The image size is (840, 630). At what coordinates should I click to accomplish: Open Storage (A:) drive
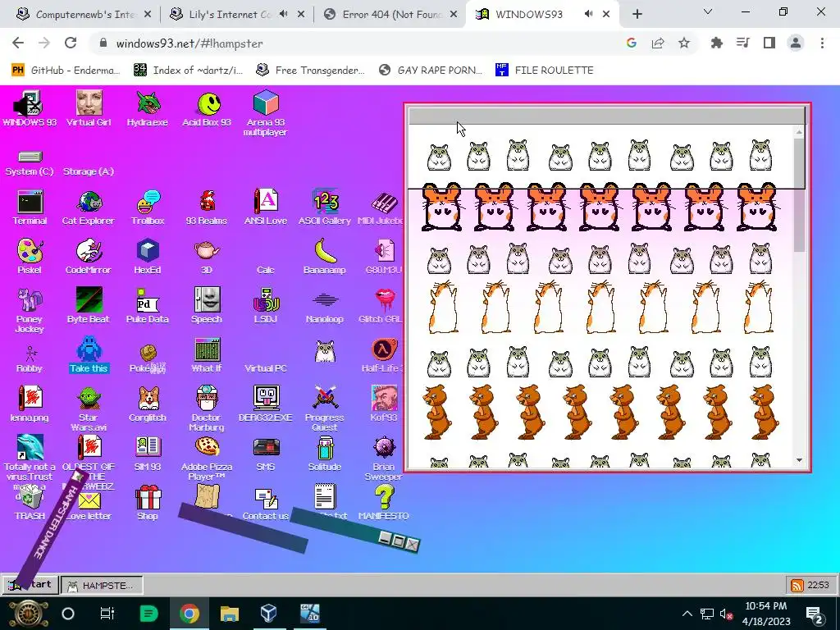(89, 171)
